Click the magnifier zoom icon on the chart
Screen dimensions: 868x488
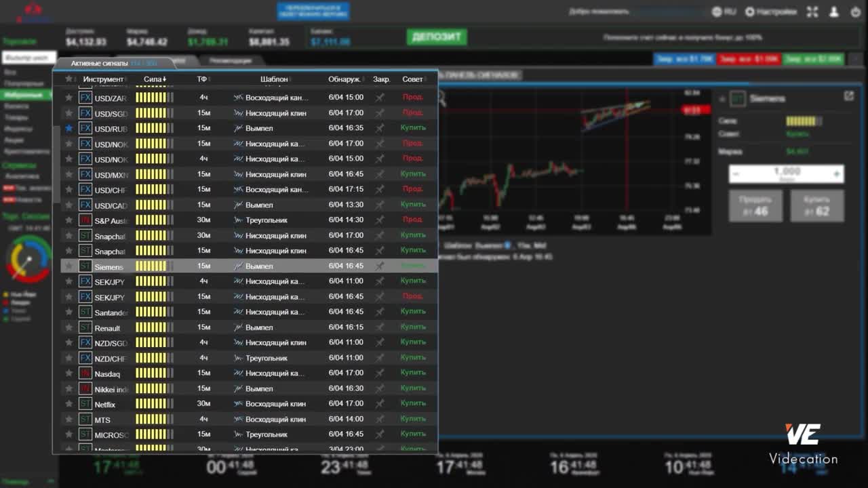pos(442,99)
